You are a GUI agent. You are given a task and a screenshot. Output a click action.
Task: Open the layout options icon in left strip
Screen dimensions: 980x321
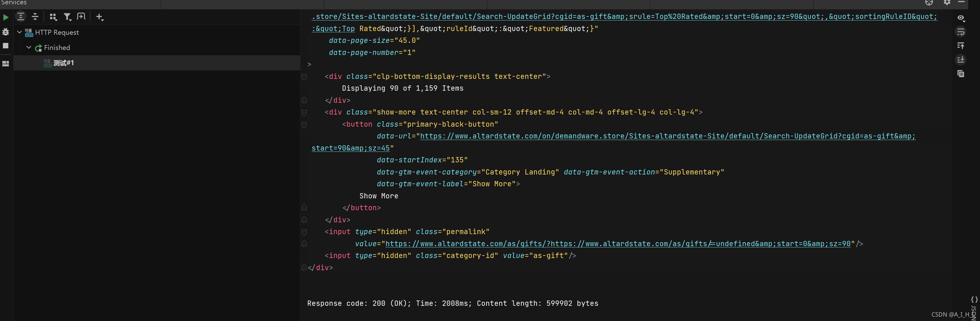(6, 64)
